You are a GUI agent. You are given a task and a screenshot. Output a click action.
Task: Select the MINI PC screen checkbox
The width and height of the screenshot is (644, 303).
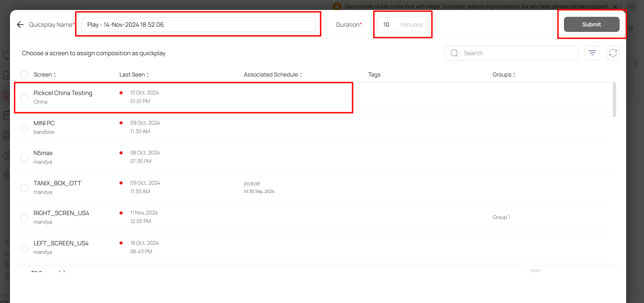click(x=24, y=128)
